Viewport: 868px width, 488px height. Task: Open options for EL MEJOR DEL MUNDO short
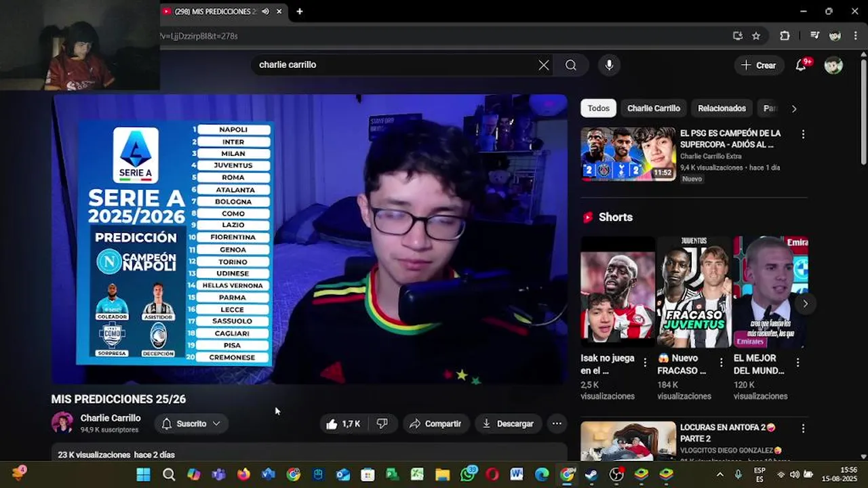pos(797,363)
